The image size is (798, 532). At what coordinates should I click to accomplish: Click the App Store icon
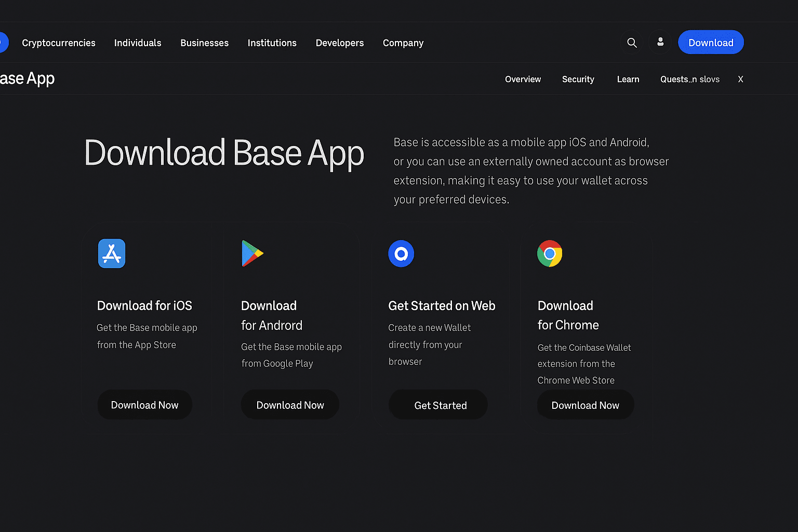[x=112, y=254]
